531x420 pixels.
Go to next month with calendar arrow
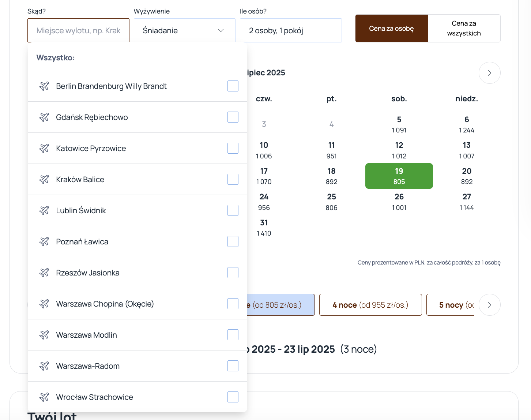[x=489, y=73]
